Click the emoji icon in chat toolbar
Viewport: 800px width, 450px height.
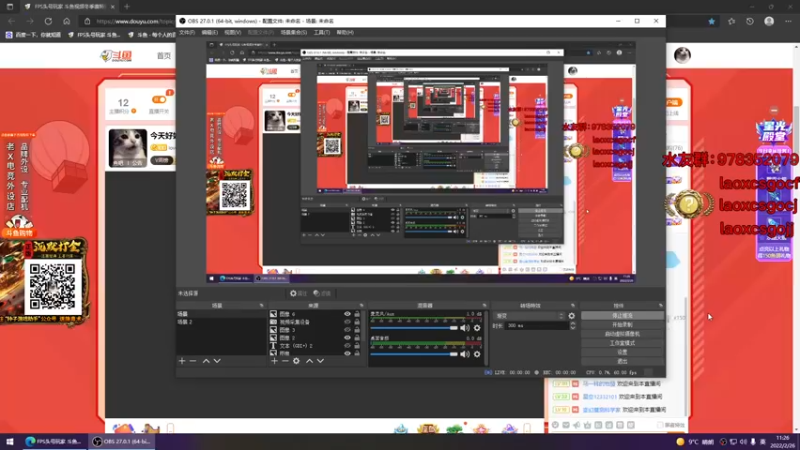[555, 424]
